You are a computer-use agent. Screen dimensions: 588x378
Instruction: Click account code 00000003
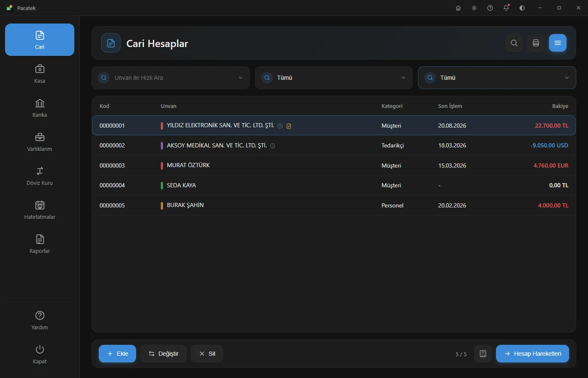112,165
